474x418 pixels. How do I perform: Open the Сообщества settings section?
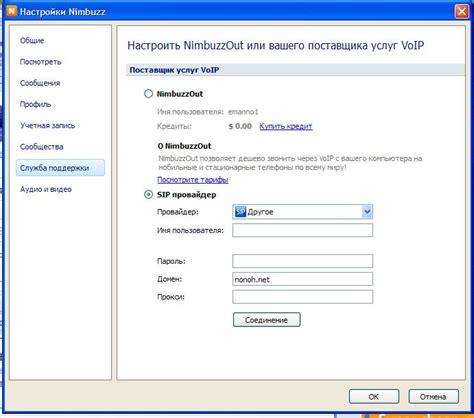click(x=42, y=147)
